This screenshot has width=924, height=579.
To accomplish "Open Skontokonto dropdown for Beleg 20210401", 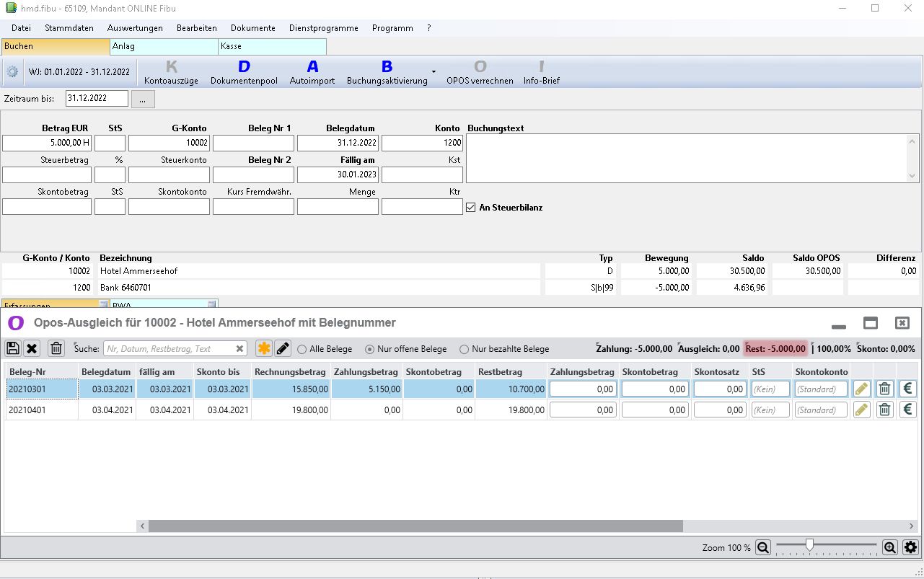I will tap(821, 410).
